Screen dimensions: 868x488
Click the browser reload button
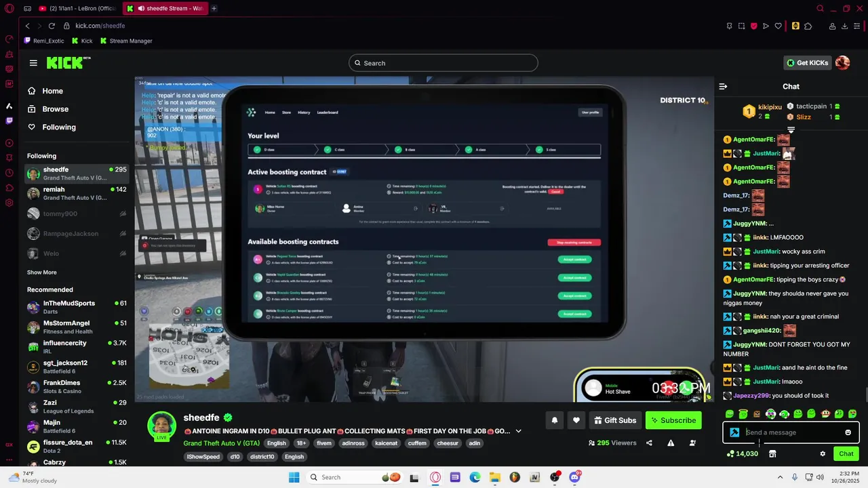[52, 26]
